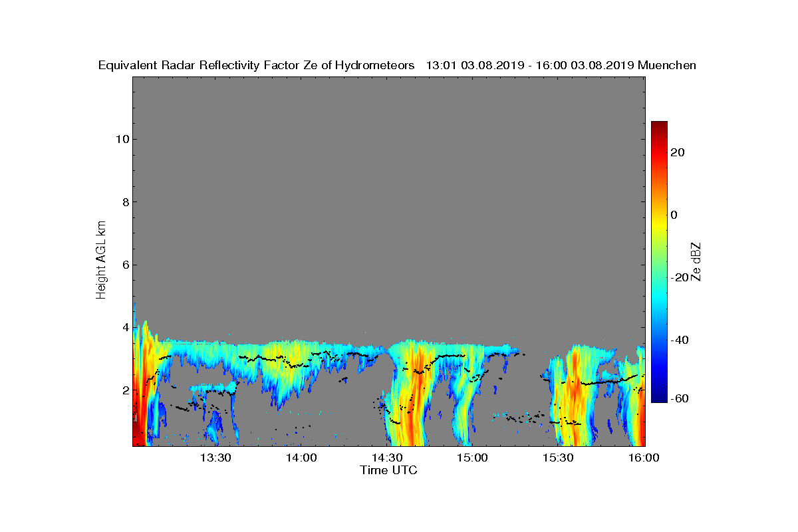Click the colorbar tick label "-40"
Viewport: 798px width, 532px height.
[680, 340]
